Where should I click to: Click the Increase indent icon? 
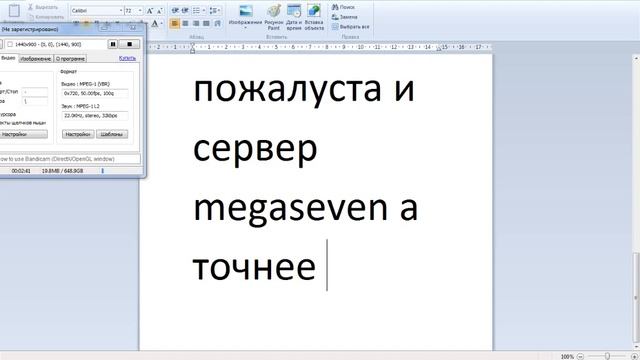[185, 11]
